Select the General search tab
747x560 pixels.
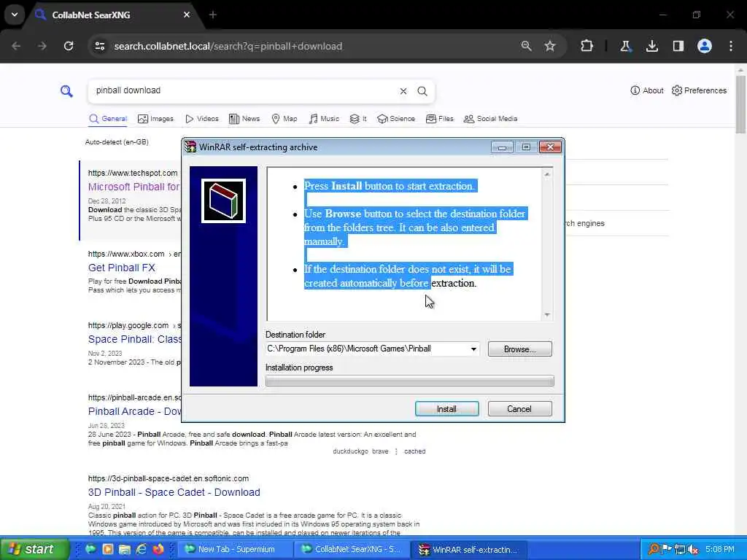click(108, 119)
